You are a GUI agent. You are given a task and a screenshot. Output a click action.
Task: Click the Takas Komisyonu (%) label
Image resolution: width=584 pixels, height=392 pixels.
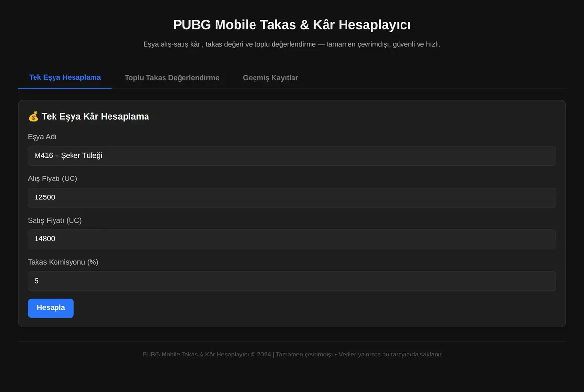(x=63, y=262)
